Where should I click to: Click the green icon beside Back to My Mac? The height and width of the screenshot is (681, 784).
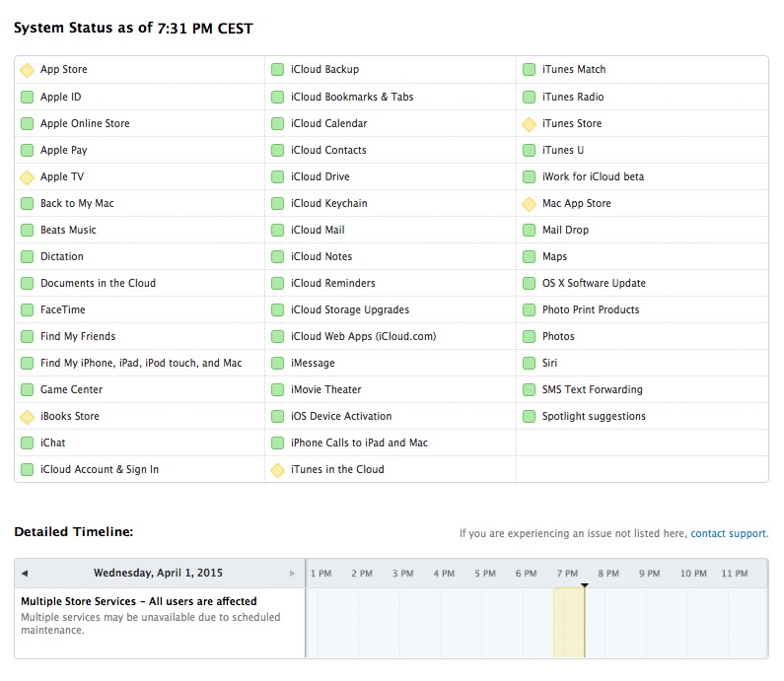point(27,203)
